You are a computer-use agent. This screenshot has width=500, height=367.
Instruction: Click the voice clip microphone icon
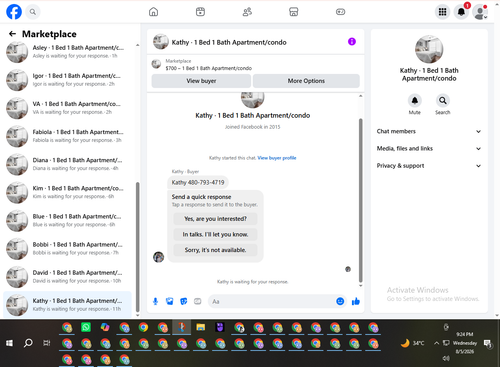155,302
